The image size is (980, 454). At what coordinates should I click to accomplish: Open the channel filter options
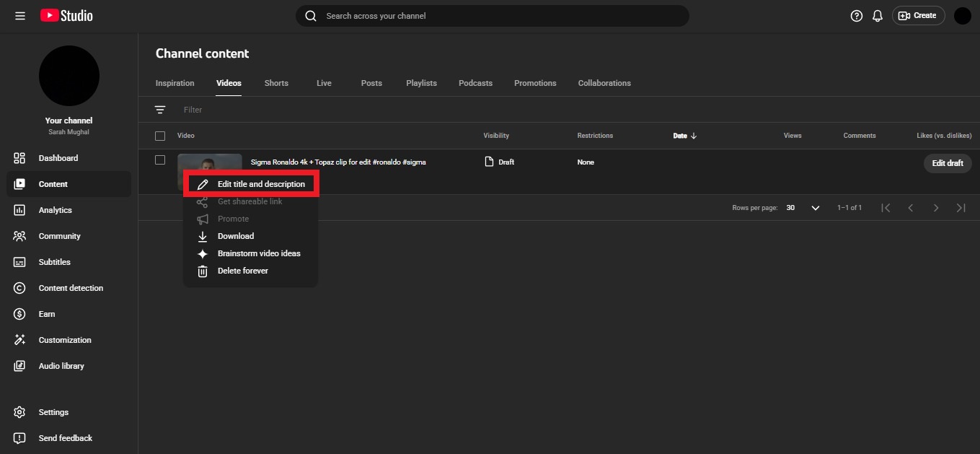(x=159, y=109)
